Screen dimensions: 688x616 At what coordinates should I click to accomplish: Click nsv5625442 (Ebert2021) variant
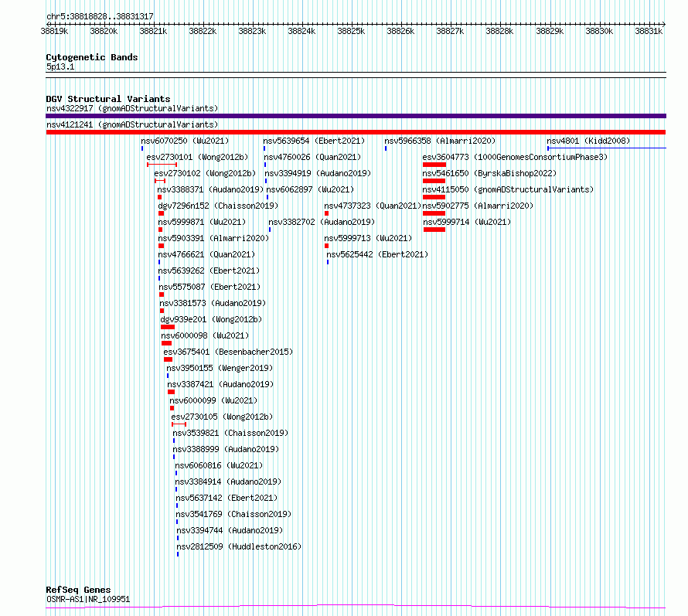coord(377,254)
